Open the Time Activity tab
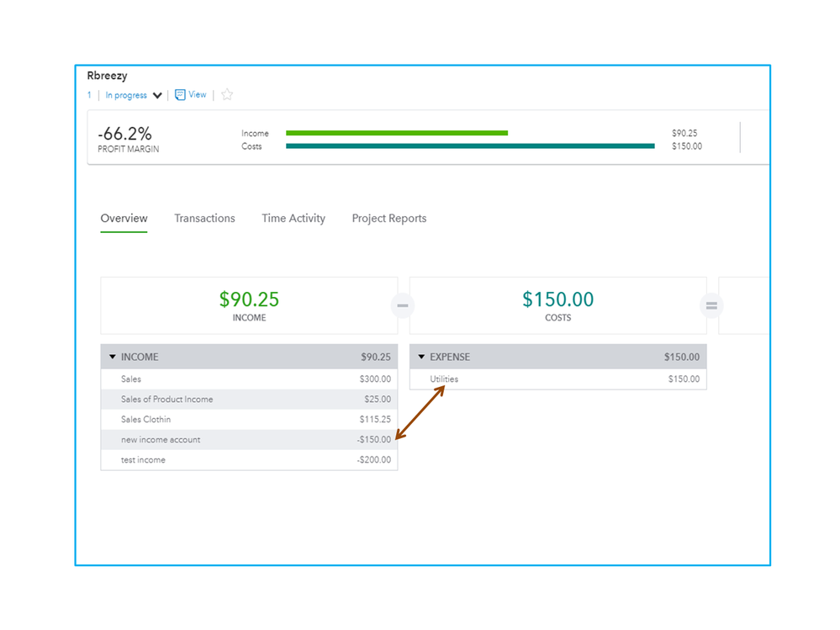This screenshot has width=840, height=630. coord(293,218)
